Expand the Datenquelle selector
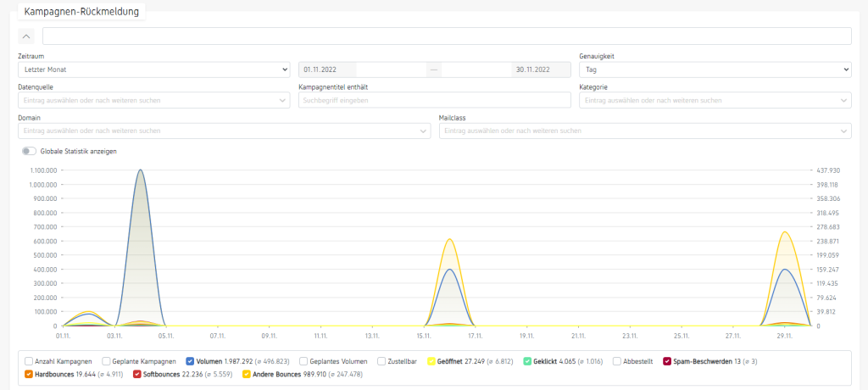This screenshot has height=390, width=868. [153, 100]
